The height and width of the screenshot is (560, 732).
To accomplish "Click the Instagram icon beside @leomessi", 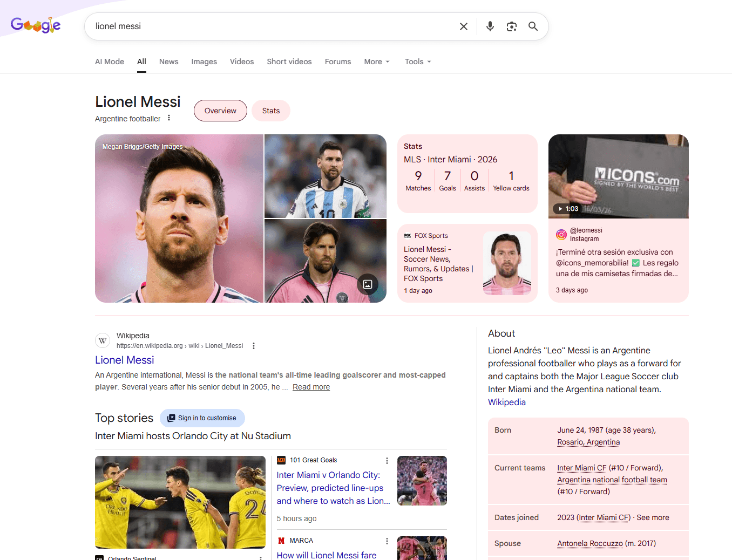I will coord(561,235).
